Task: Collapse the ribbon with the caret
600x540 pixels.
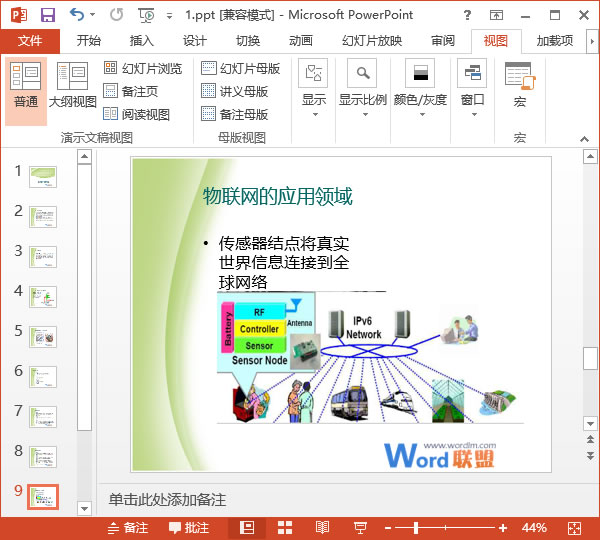Action: tap(584, 139)
